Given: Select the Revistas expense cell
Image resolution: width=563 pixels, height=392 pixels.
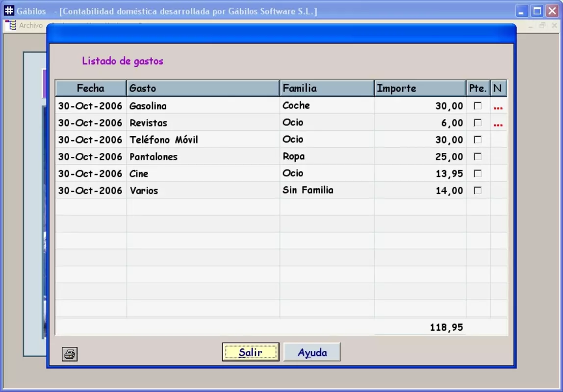Looking at the screenshot, I should coord(203,122).
